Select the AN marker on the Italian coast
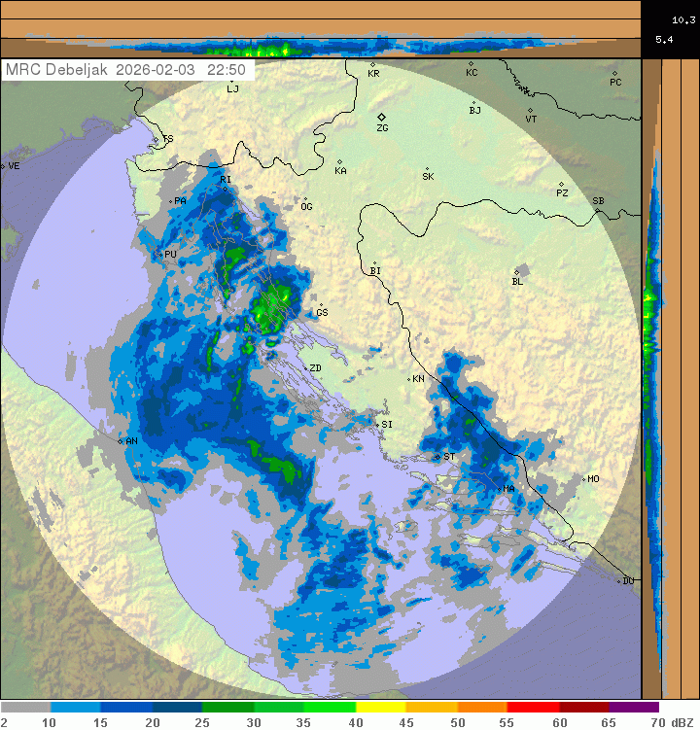This screenshot has height=730, width=700. pos(121,441)
